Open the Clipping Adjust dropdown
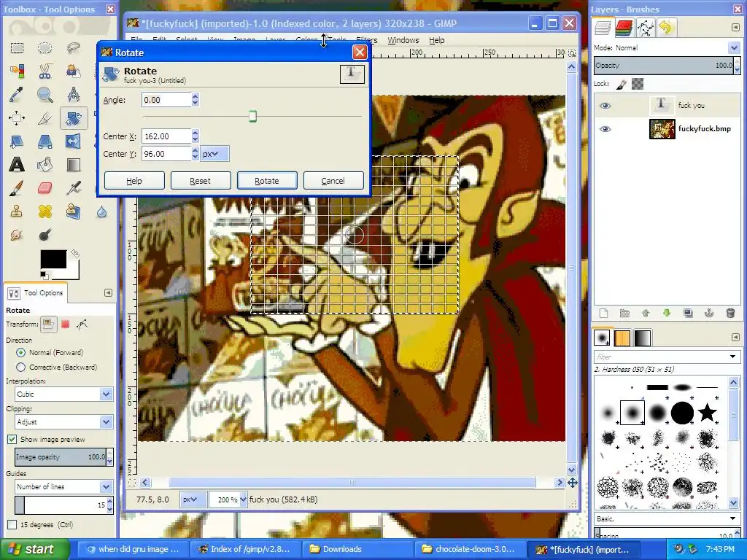 [64, 421]
